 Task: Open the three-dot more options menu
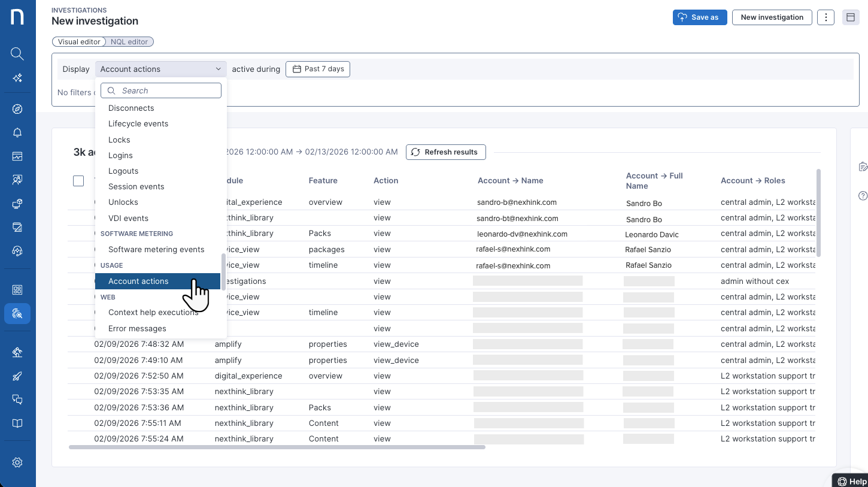[x=825, y=17]
